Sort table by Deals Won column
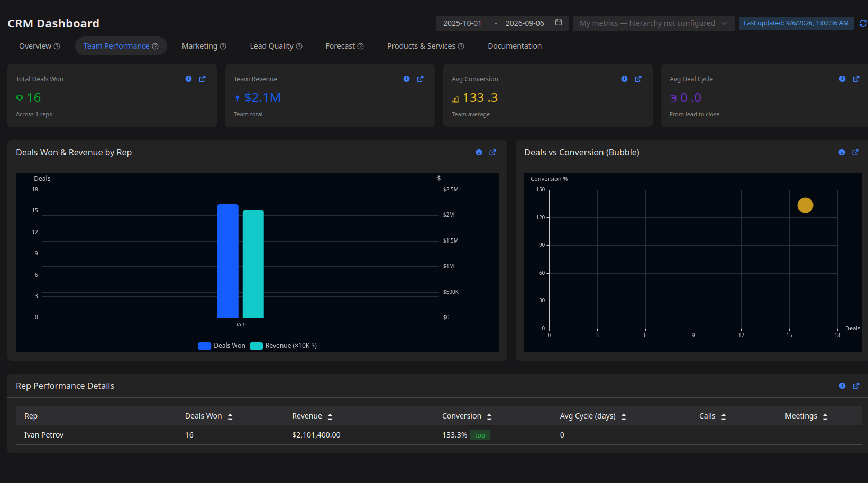 pyautogui.click(x=230, y=416)
